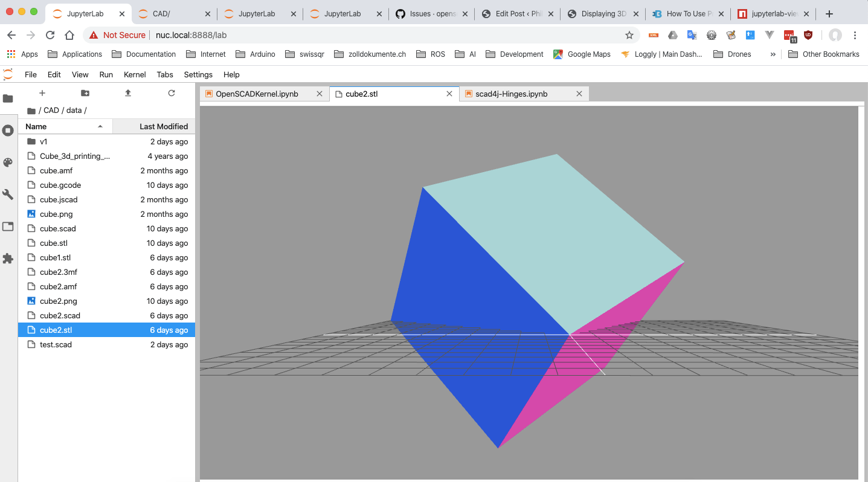Toggle the open tabs sidebar panel
The height and width of the screenshot is (482, 868).
(x=8, y=226)
